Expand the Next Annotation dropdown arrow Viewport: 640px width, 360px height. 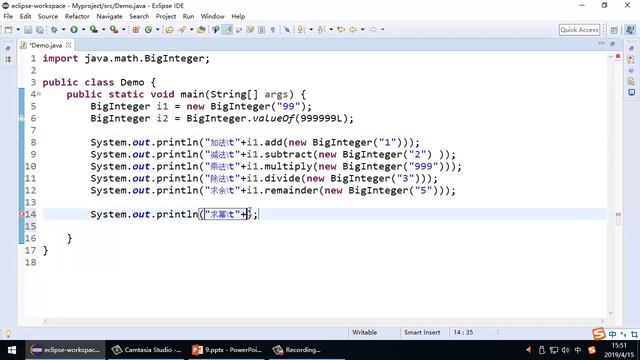(311, 29)
